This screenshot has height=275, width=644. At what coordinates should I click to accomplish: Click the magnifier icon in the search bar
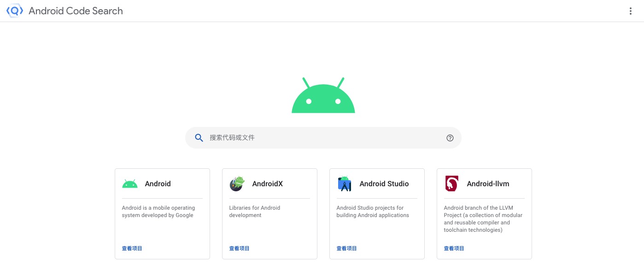click(199, 137)
